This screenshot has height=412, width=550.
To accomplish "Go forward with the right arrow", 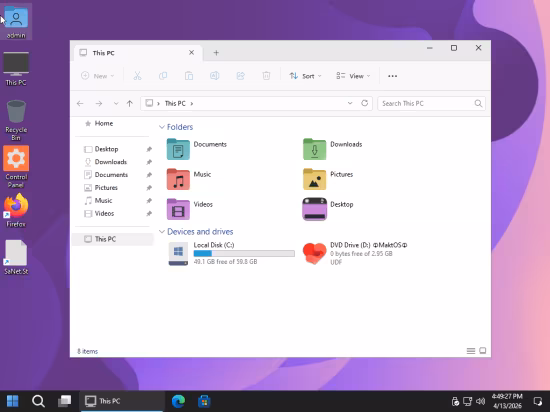I will click(x=99, y=103).
